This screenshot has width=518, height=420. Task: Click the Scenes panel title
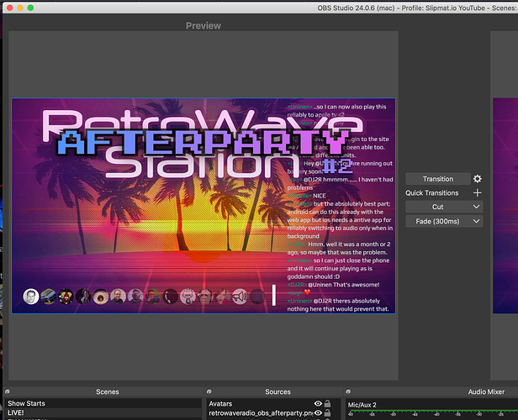tap(108, 391)
